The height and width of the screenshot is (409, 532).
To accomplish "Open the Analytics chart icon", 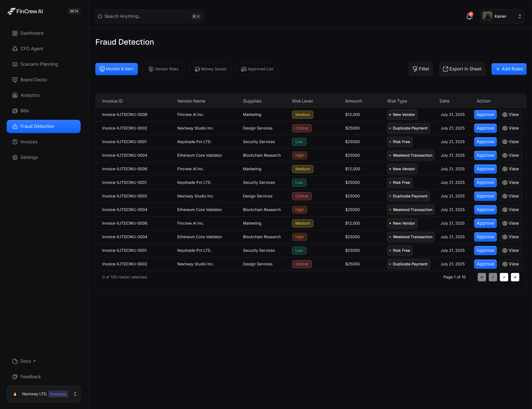I will coord(15,95).
